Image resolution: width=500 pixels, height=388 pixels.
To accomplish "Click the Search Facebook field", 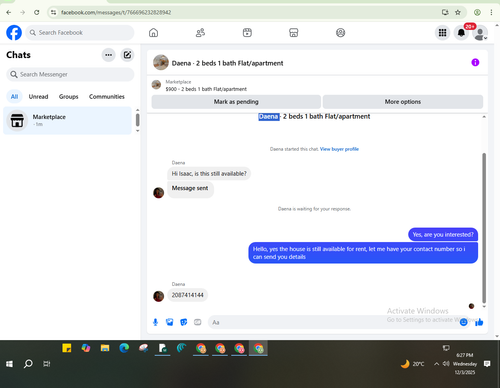I will click(80, 33).
